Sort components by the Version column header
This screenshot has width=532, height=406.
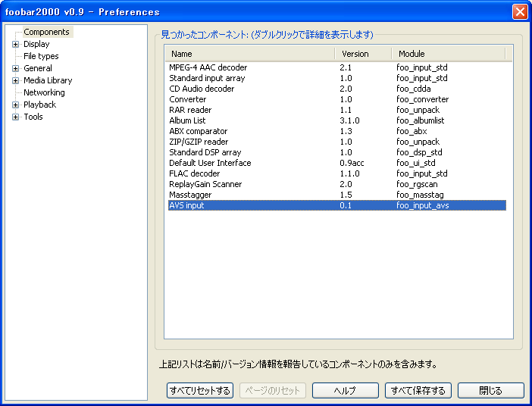pyautogui.click(x=363, y=54)
